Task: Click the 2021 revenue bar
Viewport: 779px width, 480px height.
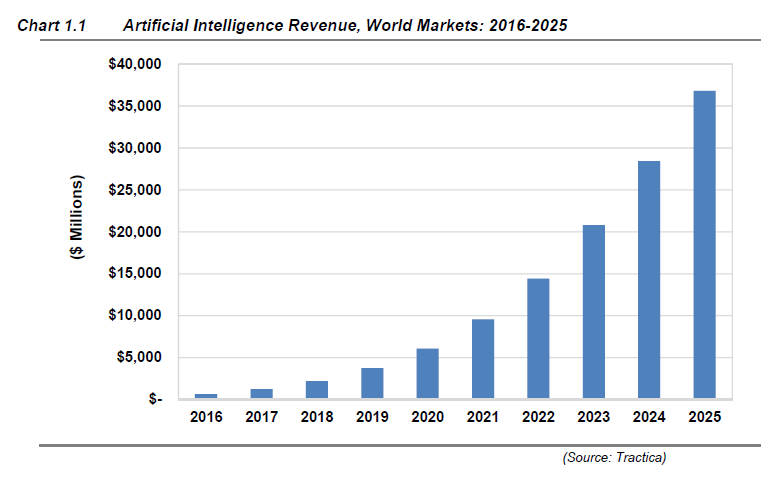Action: click(x=483, y=359)
